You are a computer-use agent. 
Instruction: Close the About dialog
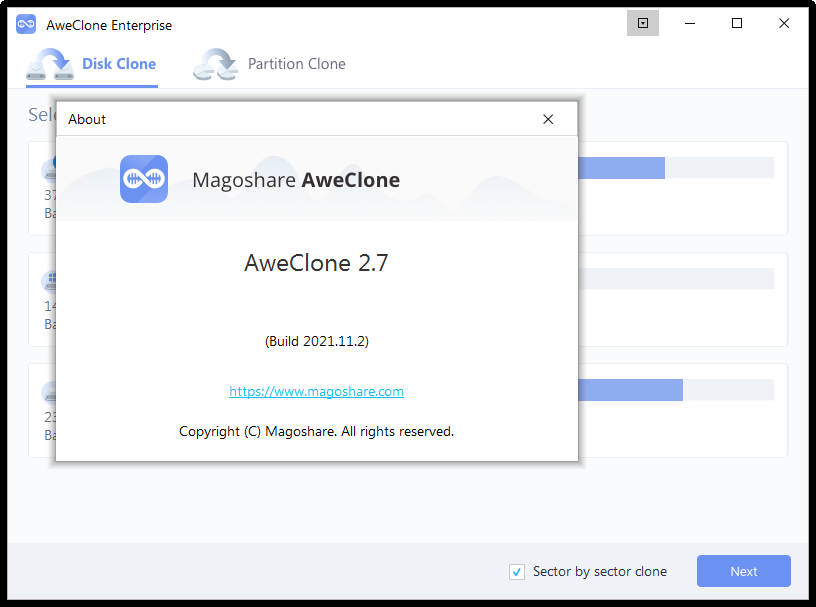(548, 119)
